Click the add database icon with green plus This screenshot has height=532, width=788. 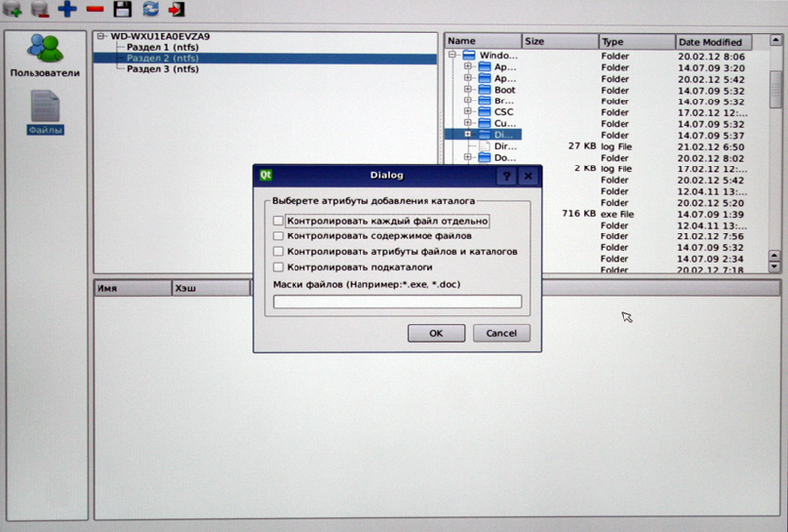(12, 8)
